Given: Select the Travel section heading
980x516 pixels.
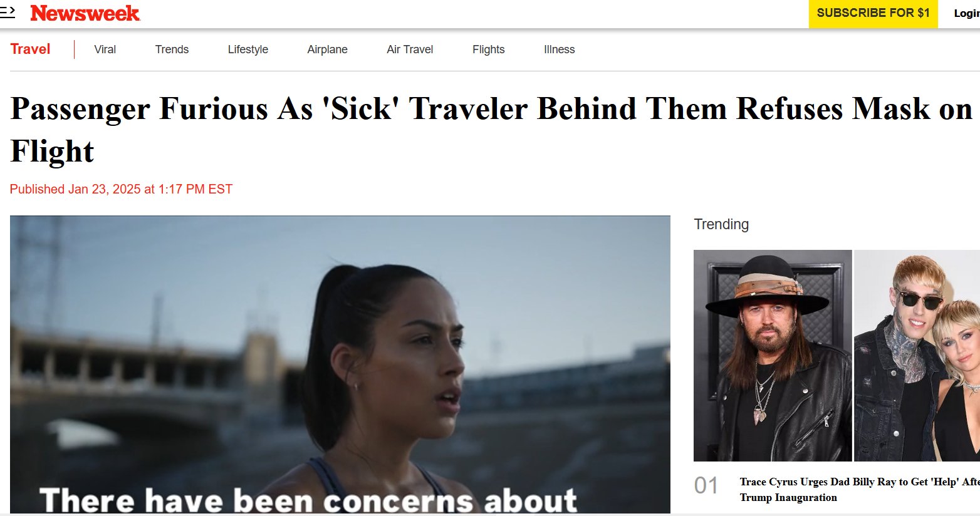Looking at the screenshot, I should point(30,49).
